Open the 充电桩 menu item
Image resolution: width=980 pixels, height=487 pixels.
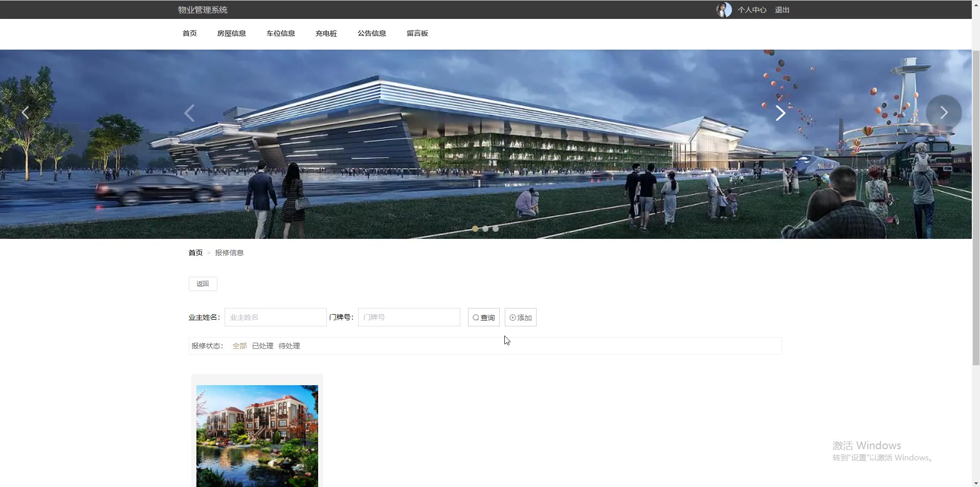pos(326,33)
